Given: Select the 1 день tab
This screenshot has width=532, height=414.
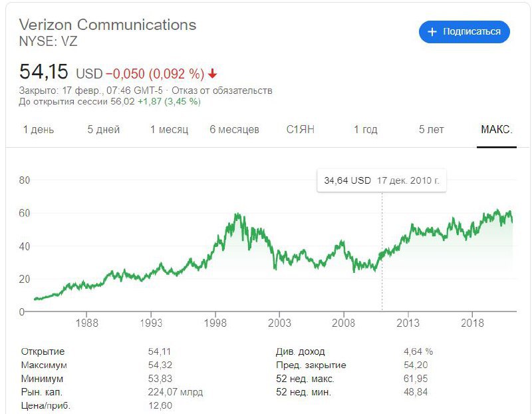Looking at the screenshot, I should coord(39,129).
